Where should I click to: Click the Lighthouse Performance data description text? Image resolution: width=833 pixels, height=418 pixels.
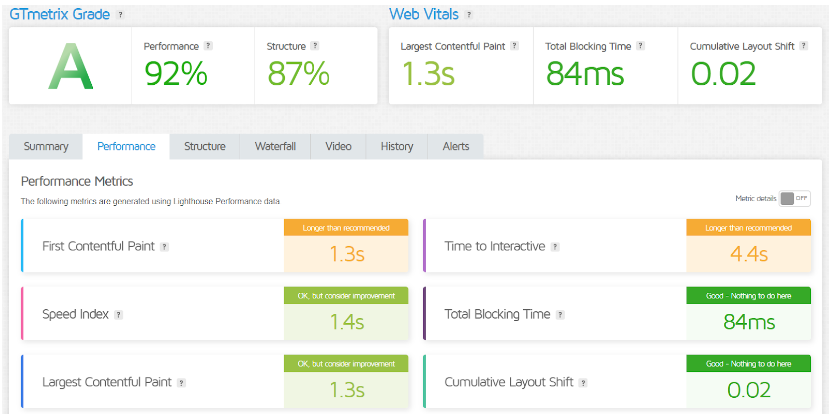point(150,201)
